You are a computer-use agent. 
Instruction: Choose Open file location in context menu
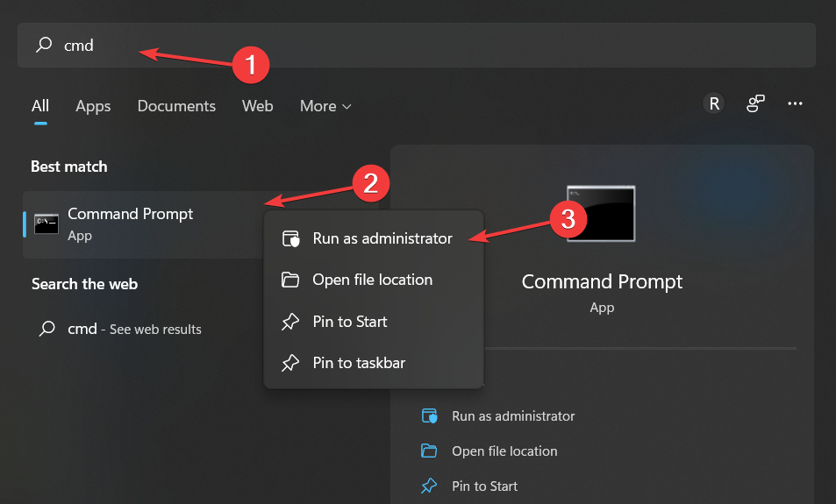pyautogui.click(x=374, y=280)
